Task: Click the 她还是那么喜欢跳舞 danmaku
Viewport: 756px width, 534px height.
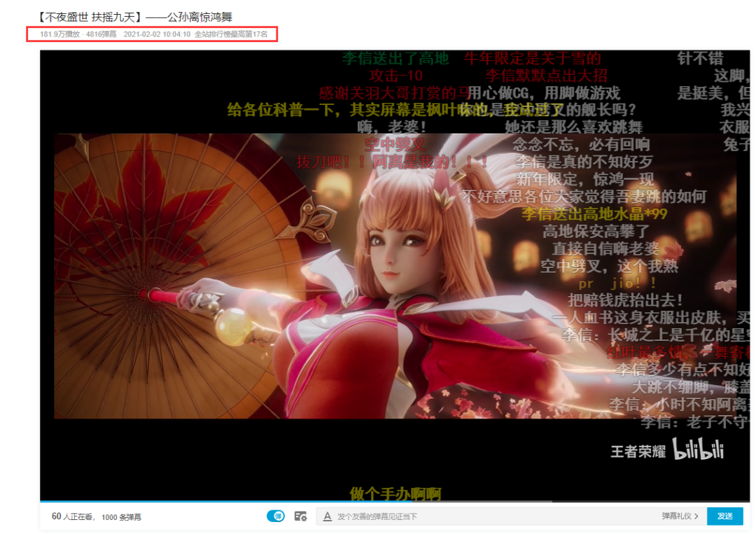Action: coord(574,127)
